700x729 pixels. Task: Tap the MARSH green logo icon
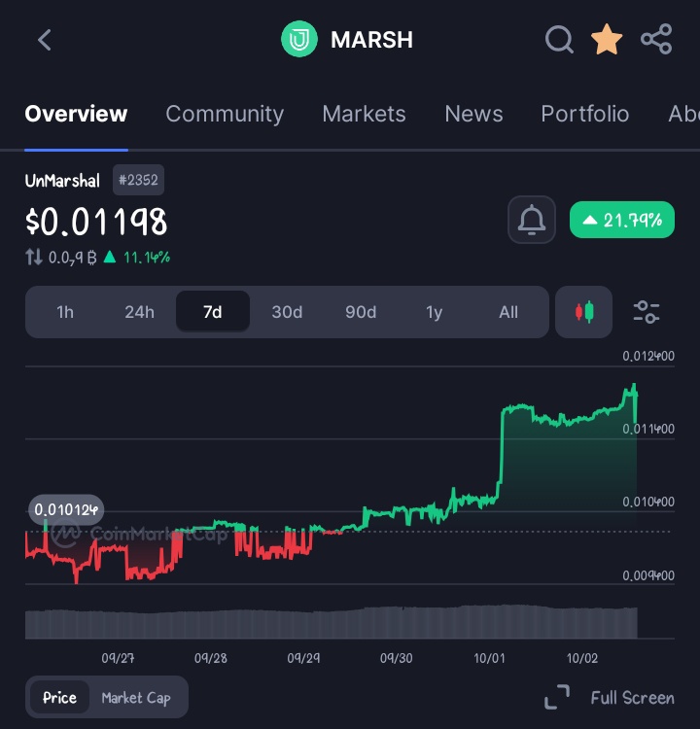point(299,39)
